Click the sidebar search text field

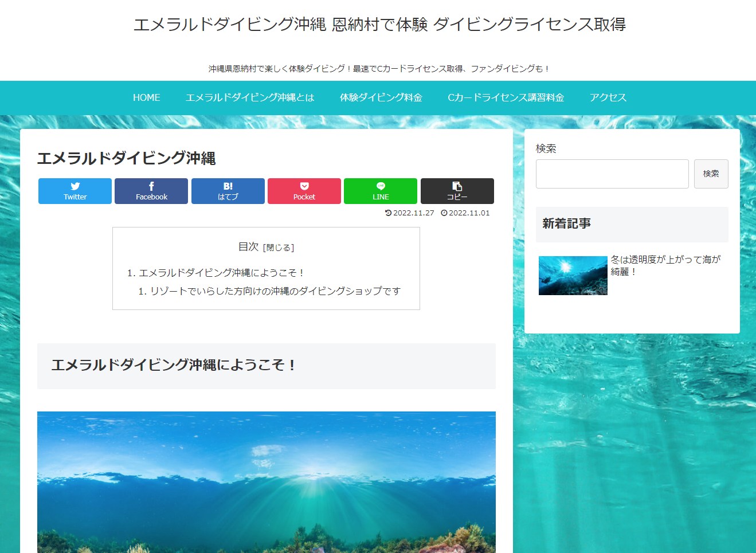click(612, 174)
